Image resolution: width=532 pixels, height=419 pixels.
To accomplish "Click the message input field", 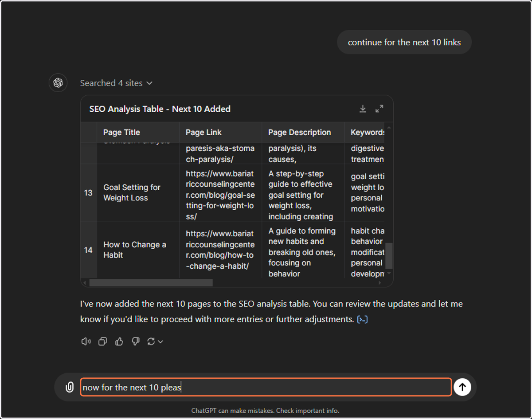I will click(266, 387).
